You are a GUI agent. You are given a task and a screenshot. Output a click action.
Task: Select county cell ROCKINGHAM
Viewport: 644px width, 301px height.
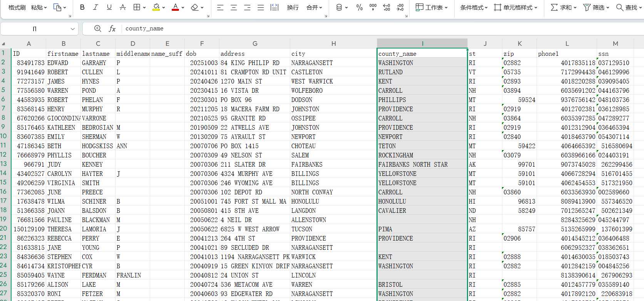tap(422, 155)
